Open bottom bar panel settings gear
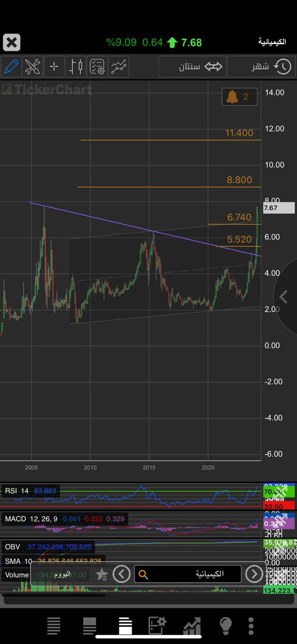Screen dimensions: 297x644 [x=157, y=626]
